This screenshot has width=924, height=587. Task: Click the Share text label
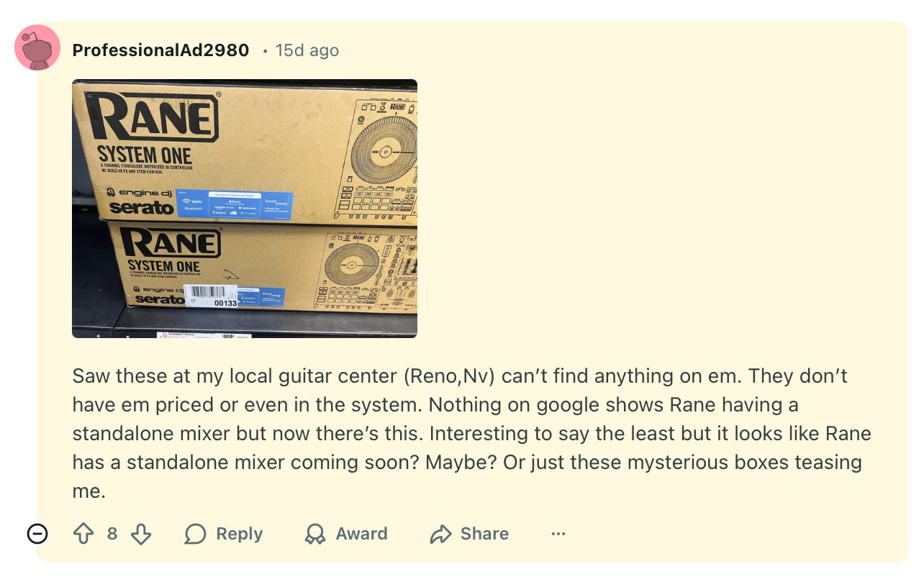484,534
